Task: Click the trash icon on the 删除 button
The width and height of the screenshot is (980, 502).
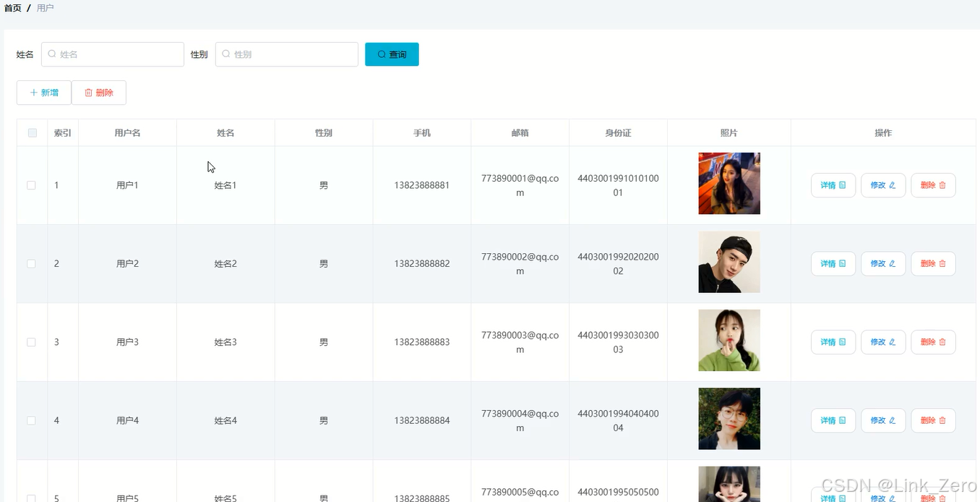Action: (87, 93)
